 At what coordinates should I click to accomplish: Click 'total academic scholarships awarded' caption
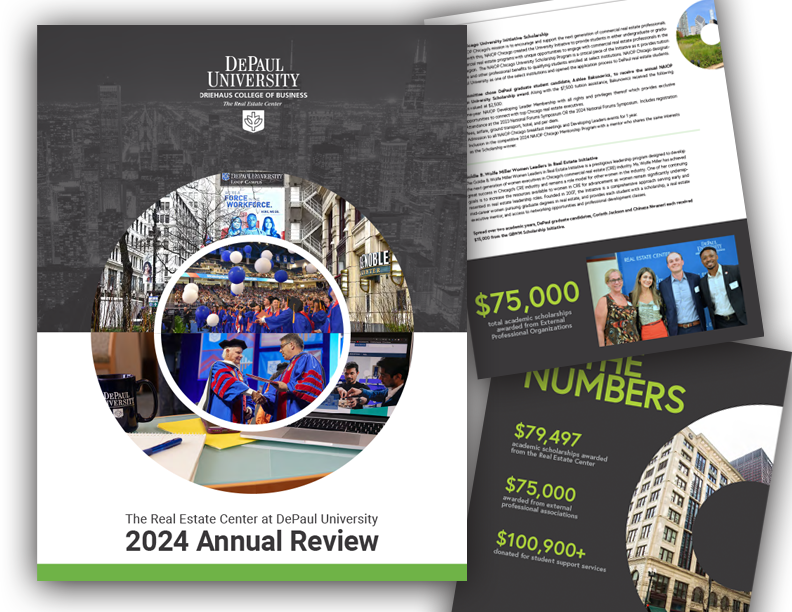531,324
